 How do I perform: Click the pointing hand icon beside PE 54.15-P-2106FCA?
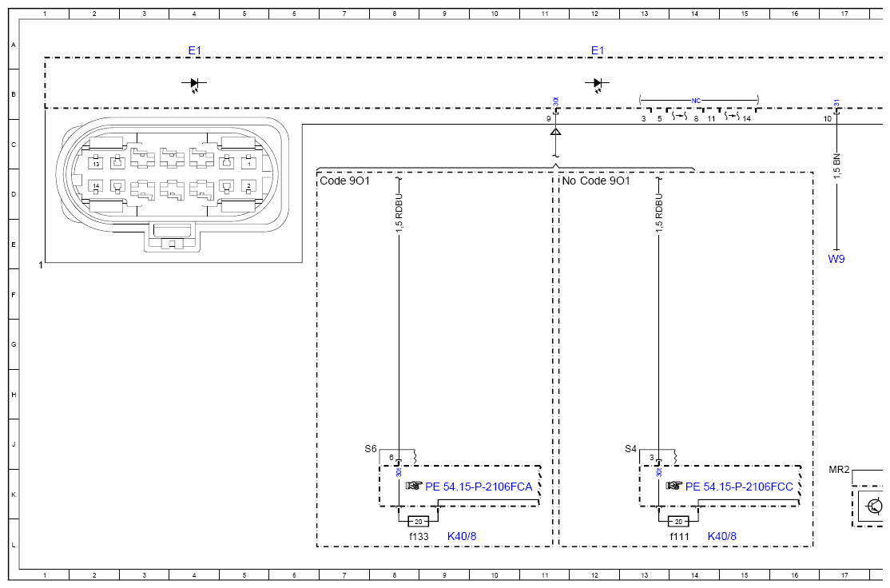click(414, 486)
